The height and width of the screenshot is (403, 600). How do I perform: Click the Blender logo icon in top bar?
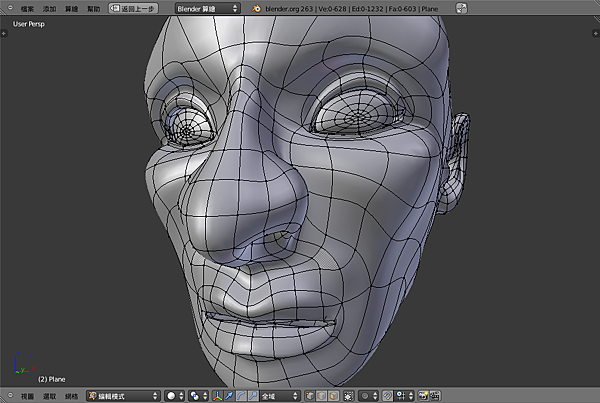point(257,7)
